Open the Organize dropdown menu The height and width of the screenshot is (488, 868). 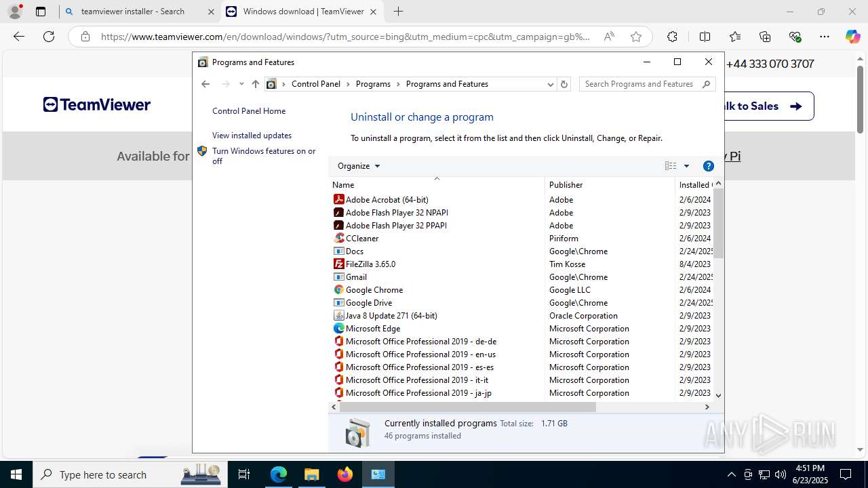359,166
